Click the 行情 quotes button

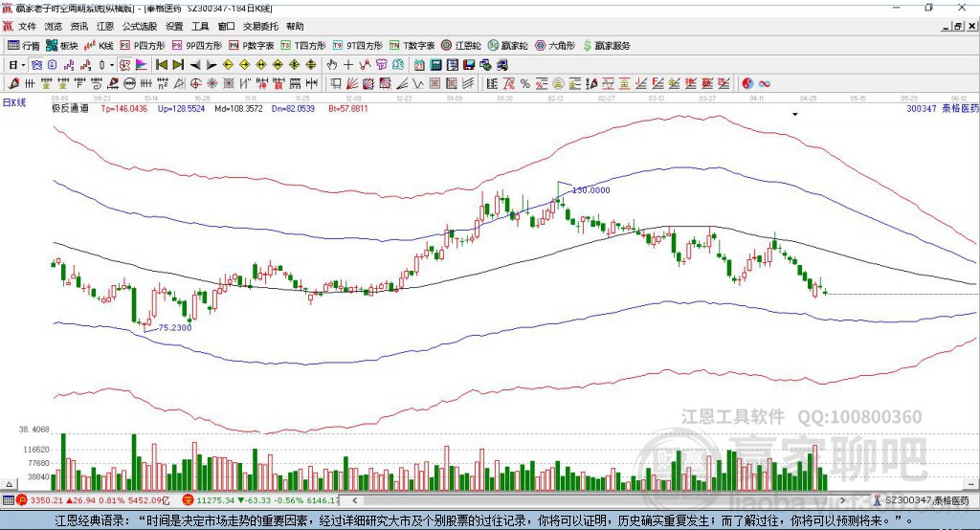[x=23, y=46]
